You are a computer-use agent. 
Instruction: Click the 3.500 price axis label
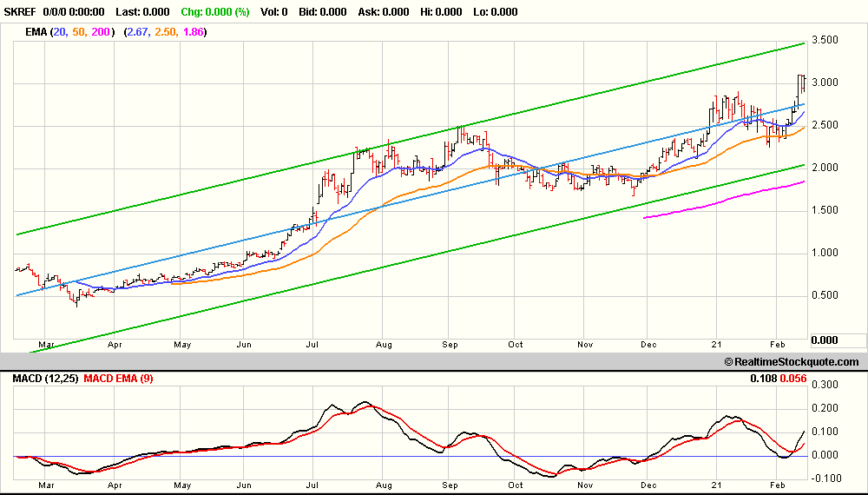coord(825,40)
